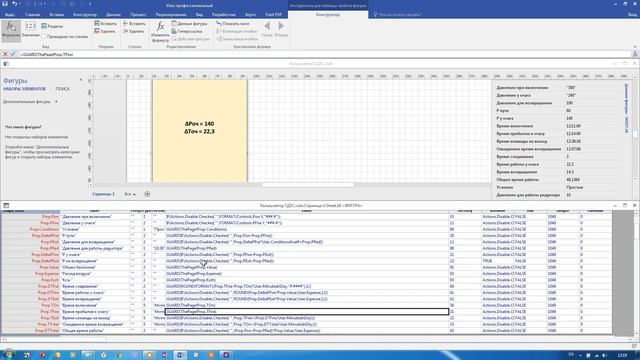This screenshot has width=640, height=360.
Task: Click the "Расход воздуха" label cell
Action: [x=95, y=273]
